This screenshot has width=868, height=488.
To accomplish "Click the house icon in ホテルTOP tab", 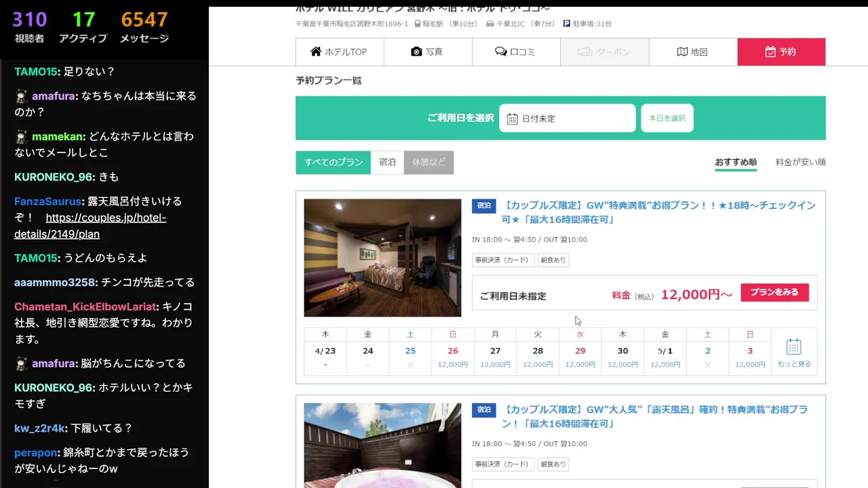I will point(316,52).
